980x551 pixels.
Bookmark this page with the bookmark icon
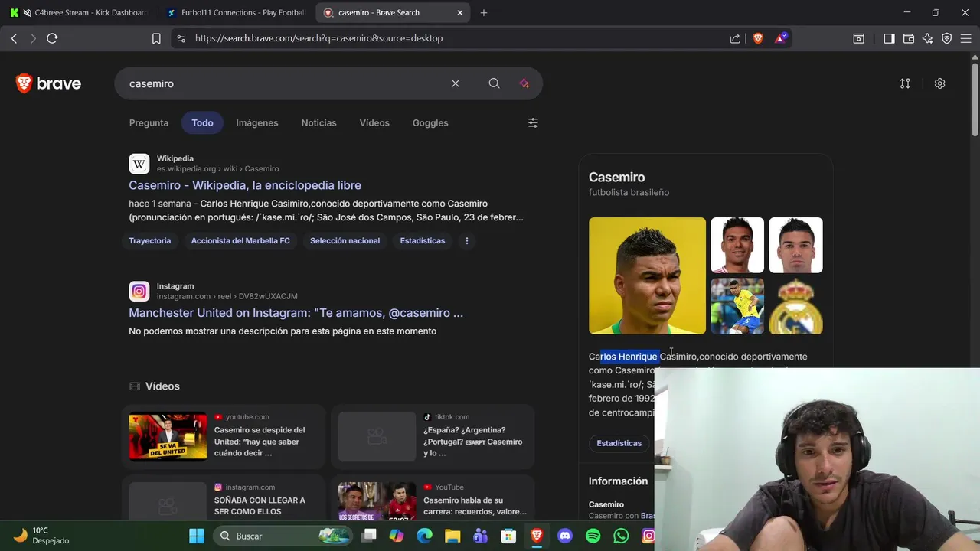(x=156, y=38)
